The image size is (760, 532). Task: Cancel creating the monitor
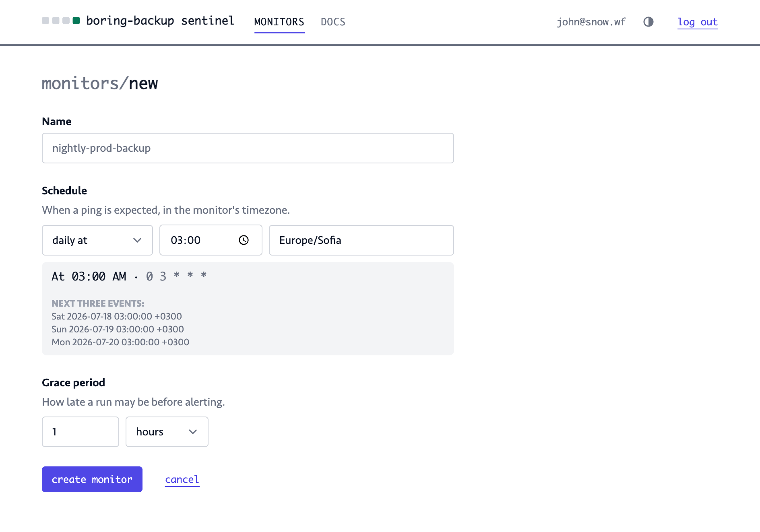tap(182, 479)
